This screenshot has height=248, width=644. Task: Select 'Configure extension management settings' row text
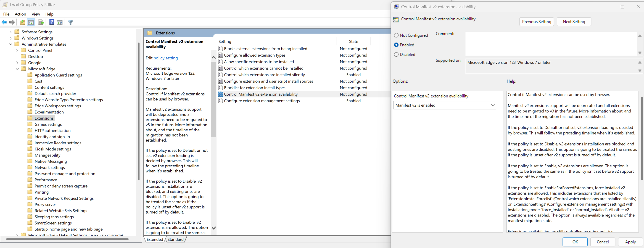tap(262, 101)
